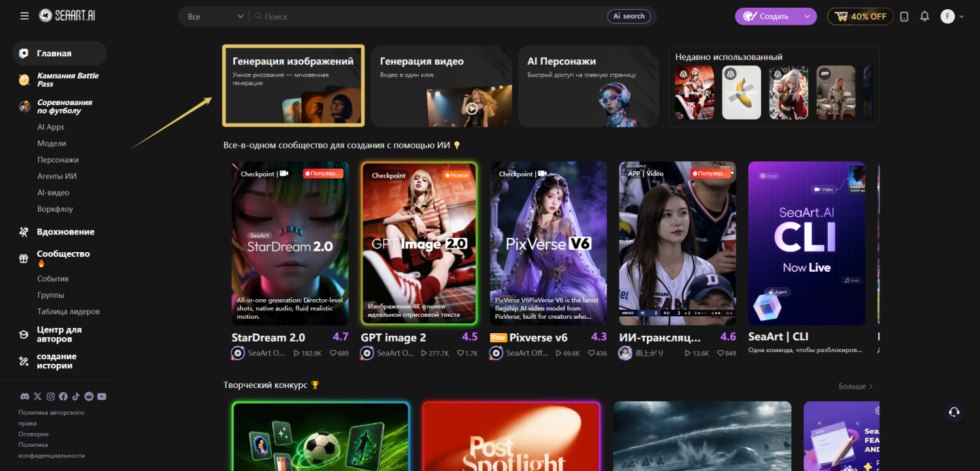Open the GPT Image 2.0 model card image

coord(419,244)
